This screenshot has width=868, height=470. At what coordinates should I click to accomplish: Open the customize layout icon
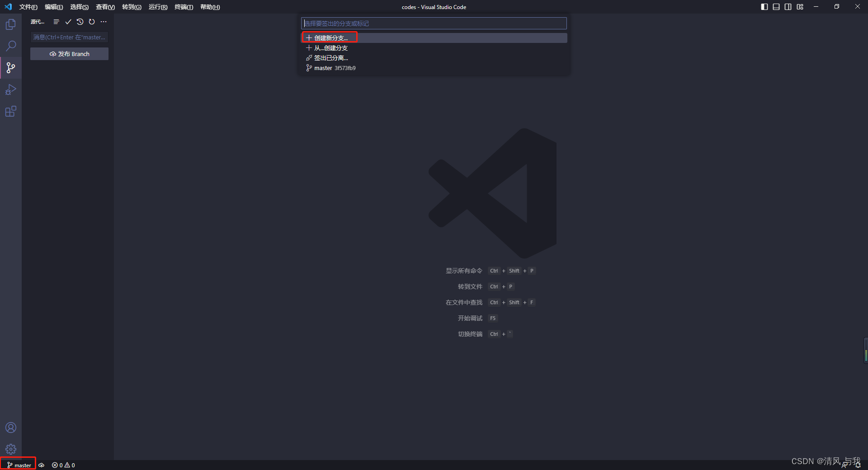tap(800, 7)
